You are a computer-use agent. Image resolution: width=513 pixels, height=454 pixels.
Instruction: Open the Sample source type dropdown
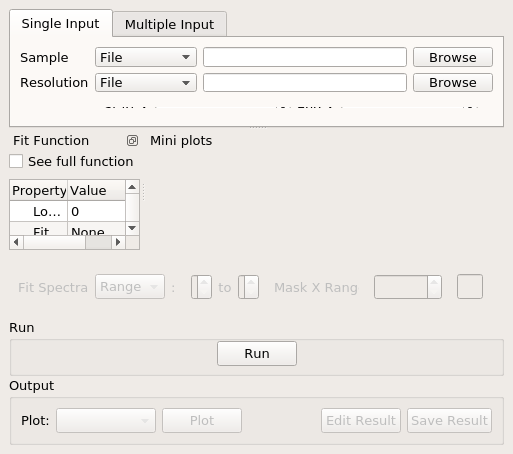(x=146, y=57)
